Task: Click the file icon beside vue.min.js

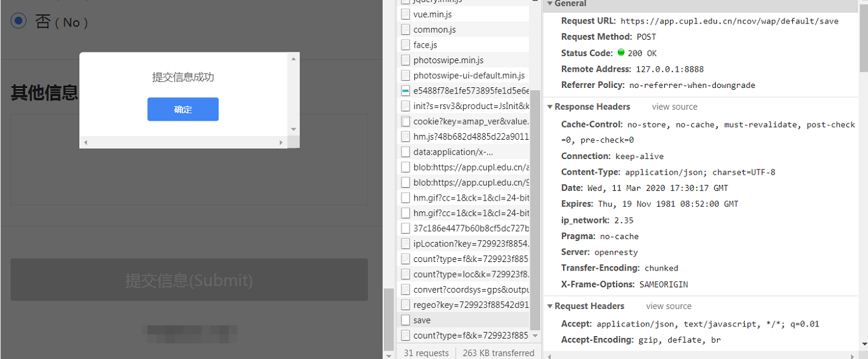Action: 406,14
